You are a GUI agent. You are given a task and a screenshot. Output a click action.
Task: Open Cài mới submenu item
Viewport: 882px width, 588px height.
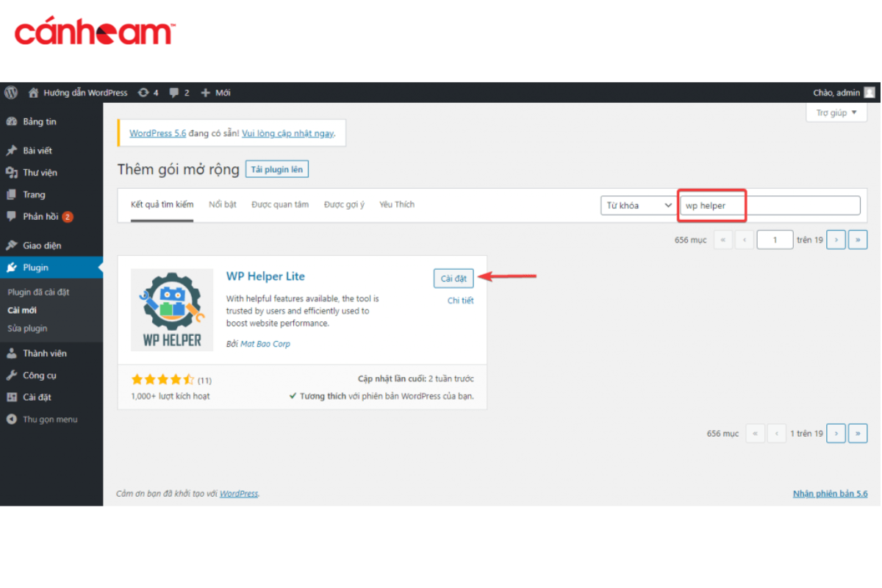(22, 310)
